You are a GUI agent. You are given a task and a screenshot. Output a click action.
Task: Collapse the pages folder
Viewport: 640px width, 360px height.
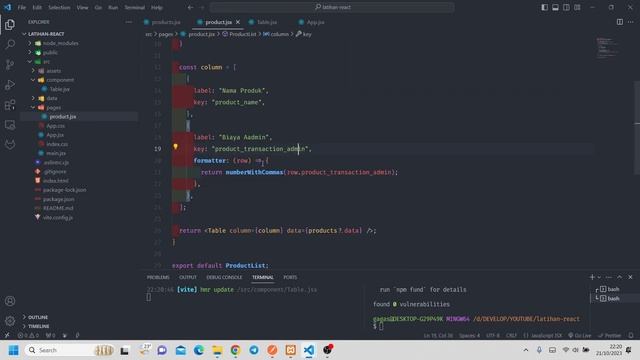(x=33, y=107)
